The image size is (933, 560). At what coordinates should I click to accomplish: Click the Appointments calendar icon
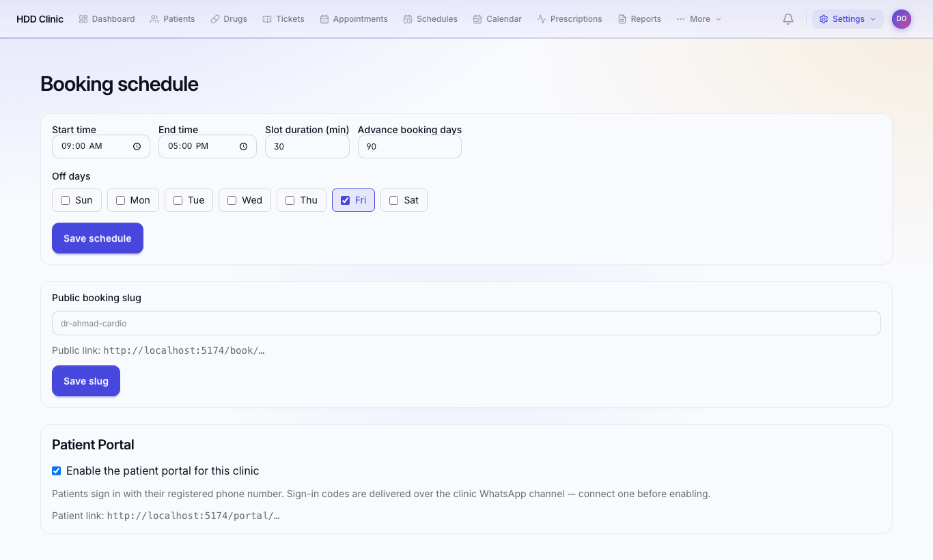[x=324, y=19]
